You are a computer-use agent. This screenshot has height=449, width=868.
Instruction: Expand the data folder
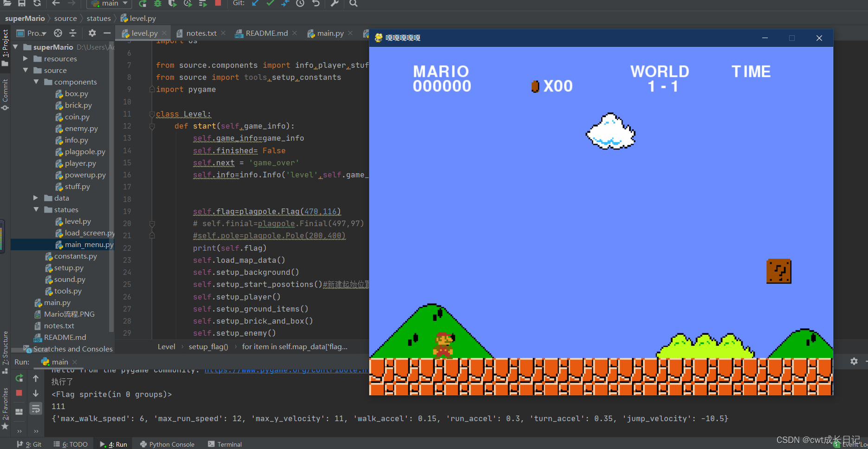coord(36,198)
